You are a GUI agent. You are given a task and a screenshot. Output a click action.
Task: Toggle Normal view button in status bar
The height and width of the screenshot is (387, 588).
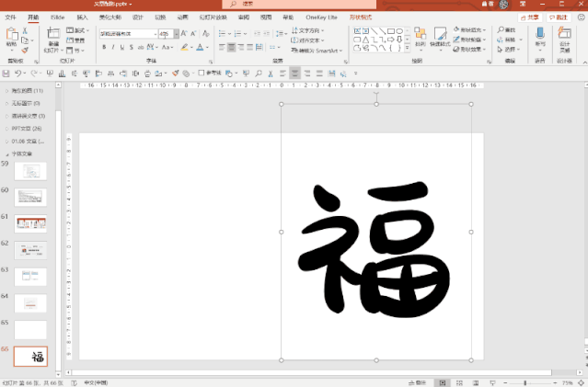point(443,383)
